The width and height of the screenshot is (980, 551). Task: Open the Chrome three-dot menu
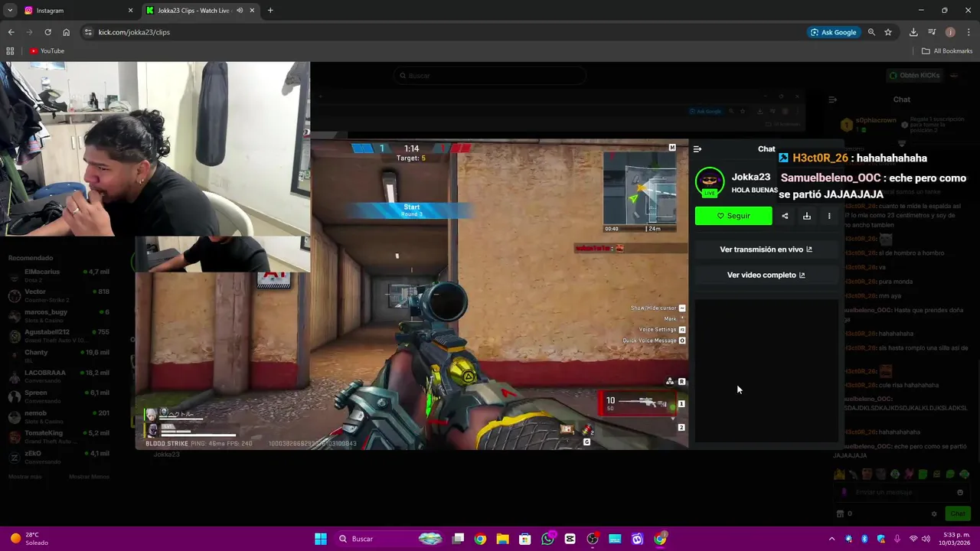tap(969, 32)
